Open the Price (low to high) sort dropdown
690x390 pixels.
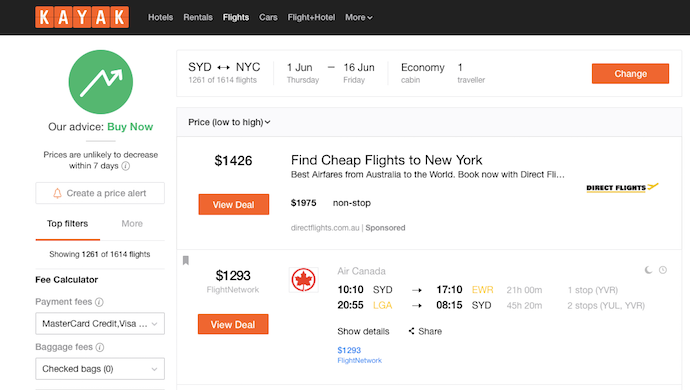pos(229,122)
